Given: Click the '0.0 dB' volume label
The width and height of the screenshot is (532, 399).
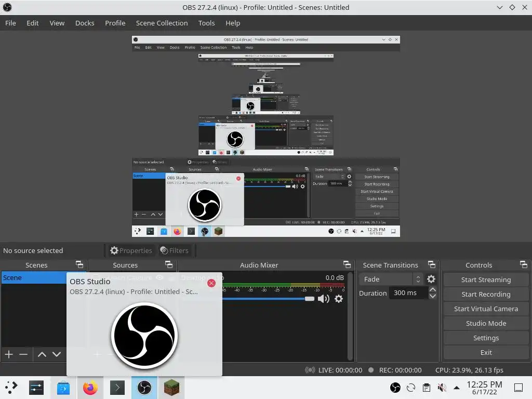Looking at the screenshot, I should [x=335, y=277].
